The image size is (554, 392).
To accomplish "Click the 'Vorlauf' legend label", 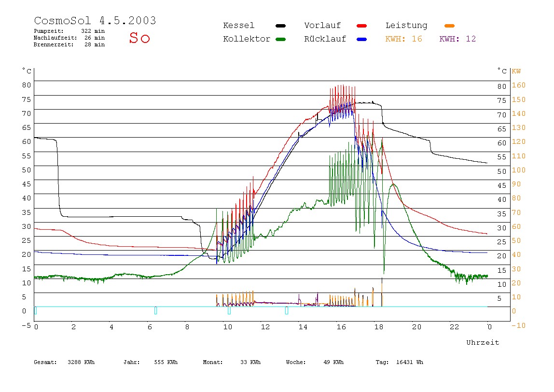I will [x=322, y=26].
